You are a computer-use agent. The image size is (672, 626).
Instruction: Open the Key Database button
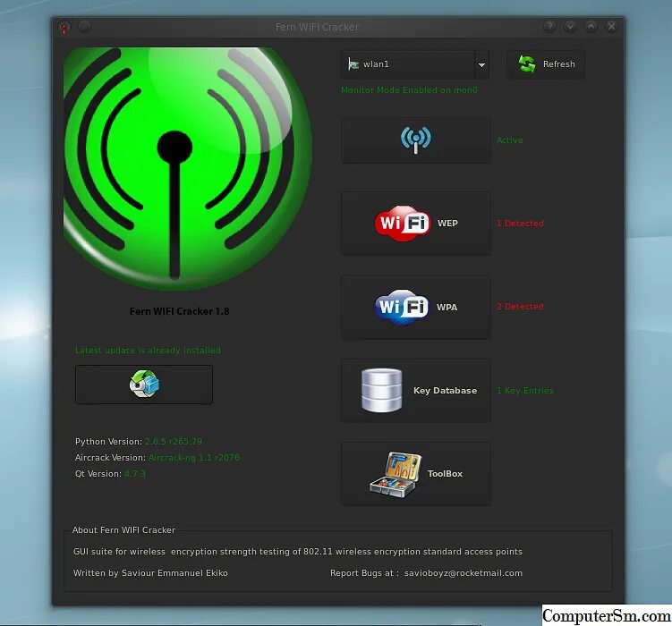[x=416, y=391]
